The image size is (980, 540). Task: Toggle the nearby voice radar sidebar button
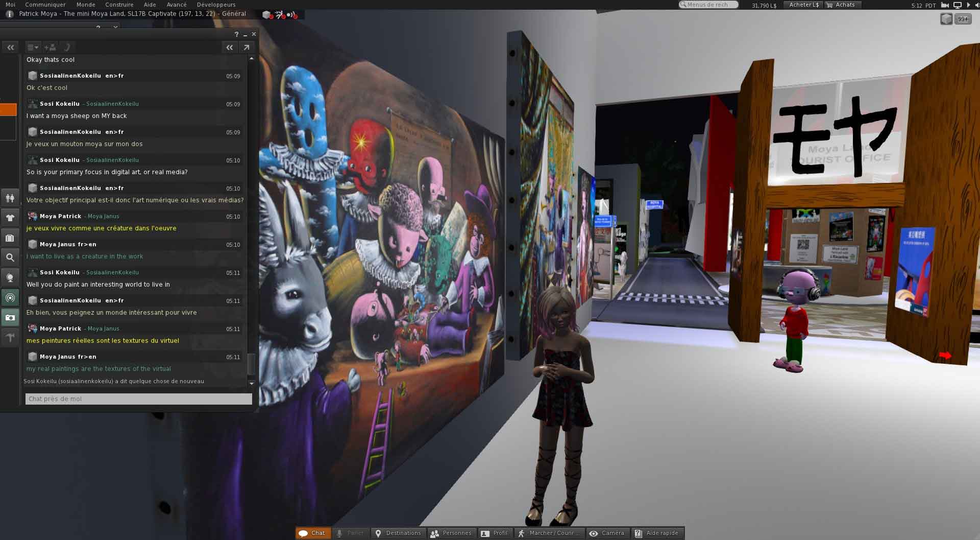[x=10, y=297]
